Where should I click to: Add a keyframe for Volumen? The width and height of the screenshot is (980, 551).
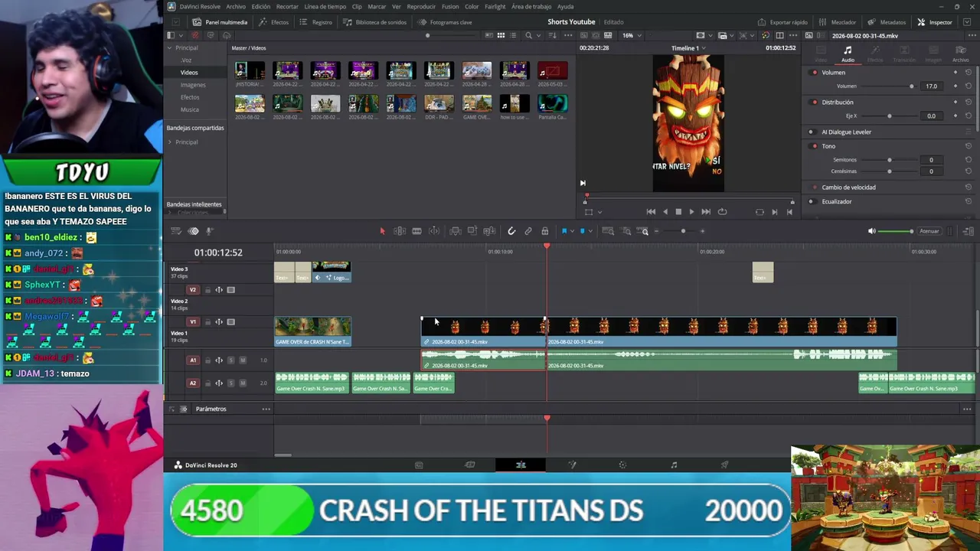(955, 86)
